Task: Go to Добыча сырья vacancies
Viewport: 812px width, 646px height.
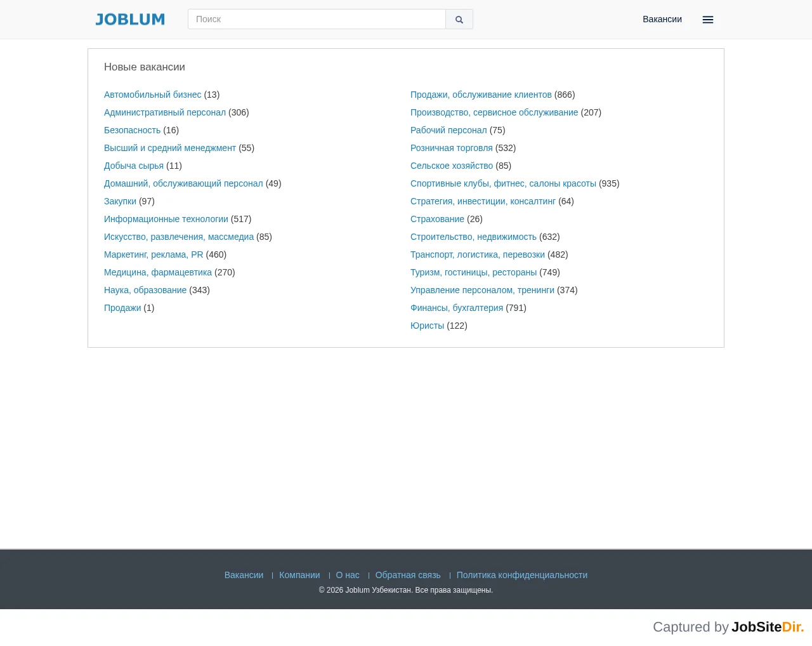Action: point(134,166)
